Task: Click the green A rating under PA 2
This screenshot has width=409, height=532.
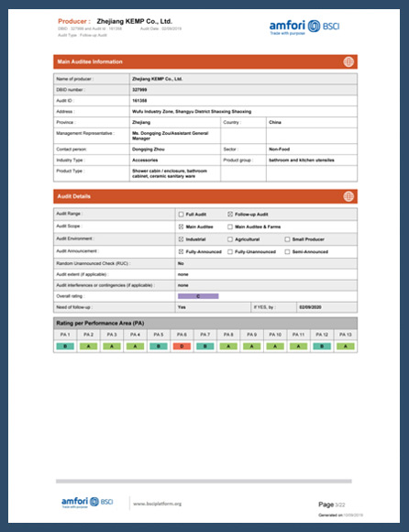Action: pyautogui.click(x=89, y=347)
